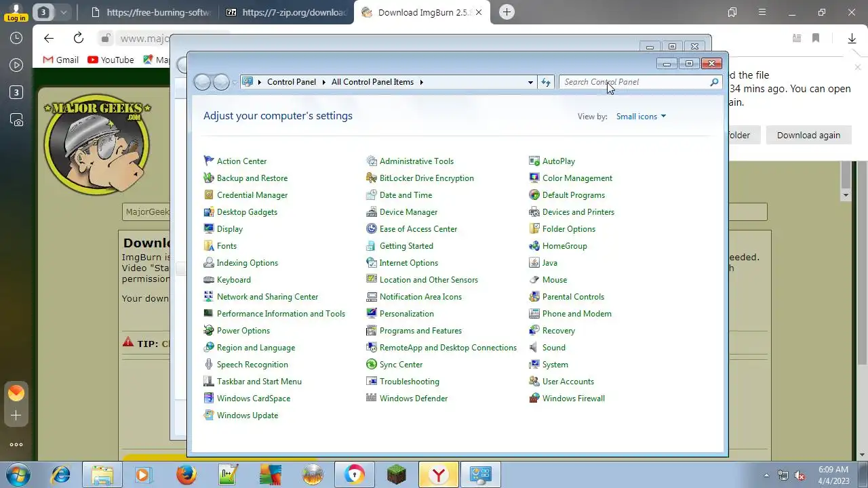Click the Minecraft block taskbar icon
The width and height of the screenshot is (868, 488).
tap(397, 475)
